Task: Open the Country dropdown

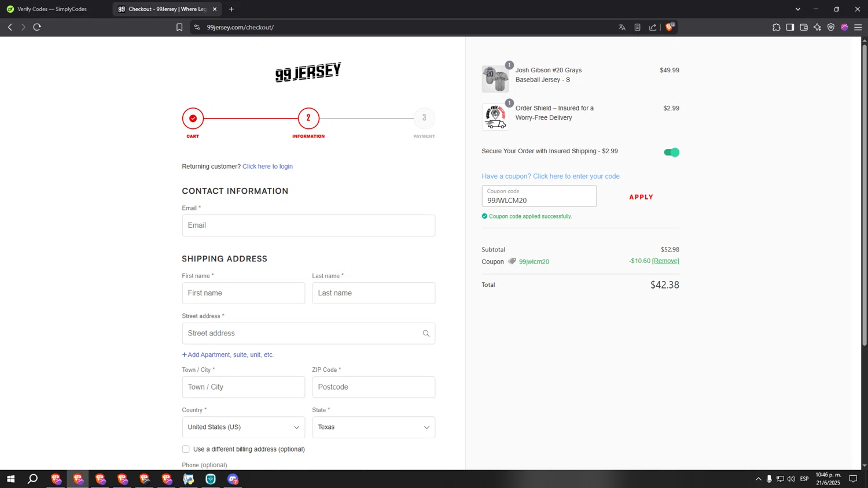Action: (243, 427)
